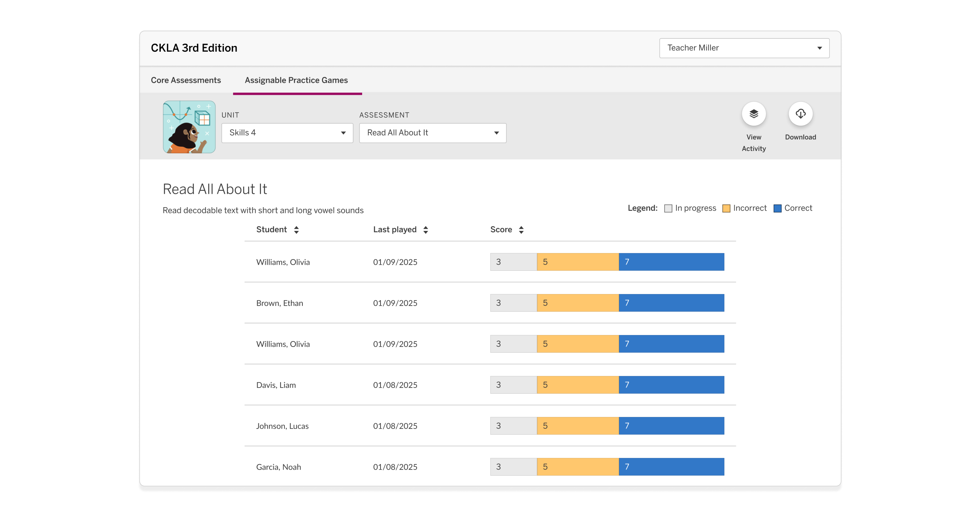Click the In progress legend checkbox

668,208
